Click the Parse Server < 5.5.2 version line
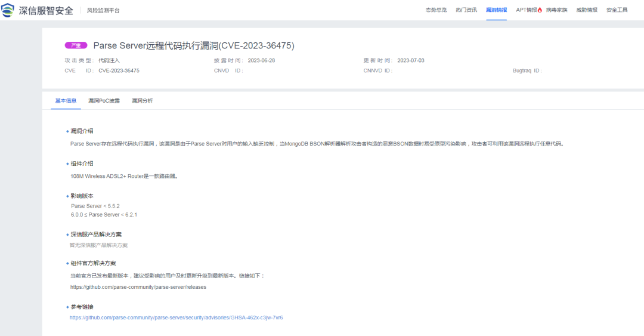 (x=95, y=206)
